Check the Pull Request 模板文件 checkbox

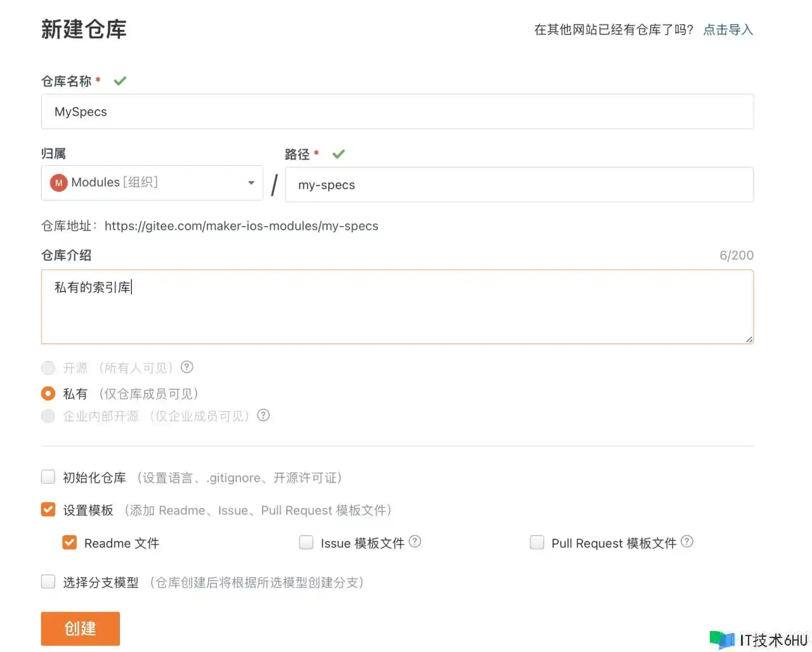coord(537,542)
